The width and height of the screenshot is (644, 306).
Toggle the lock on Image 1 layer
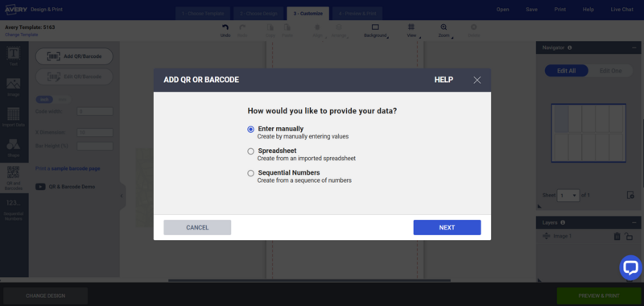tap(629, 236)
